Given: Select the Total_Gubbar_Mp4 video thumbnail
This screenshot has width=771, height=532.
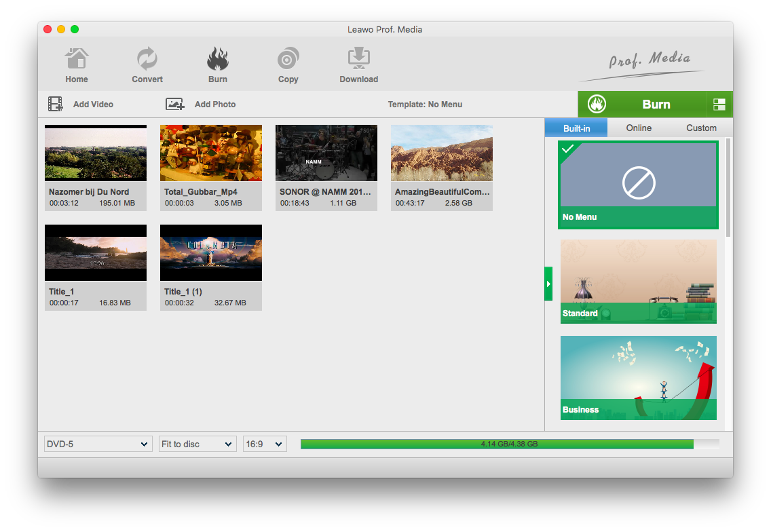Looking at the screenshot, I should pyautogui.click(x=211, y=153).
